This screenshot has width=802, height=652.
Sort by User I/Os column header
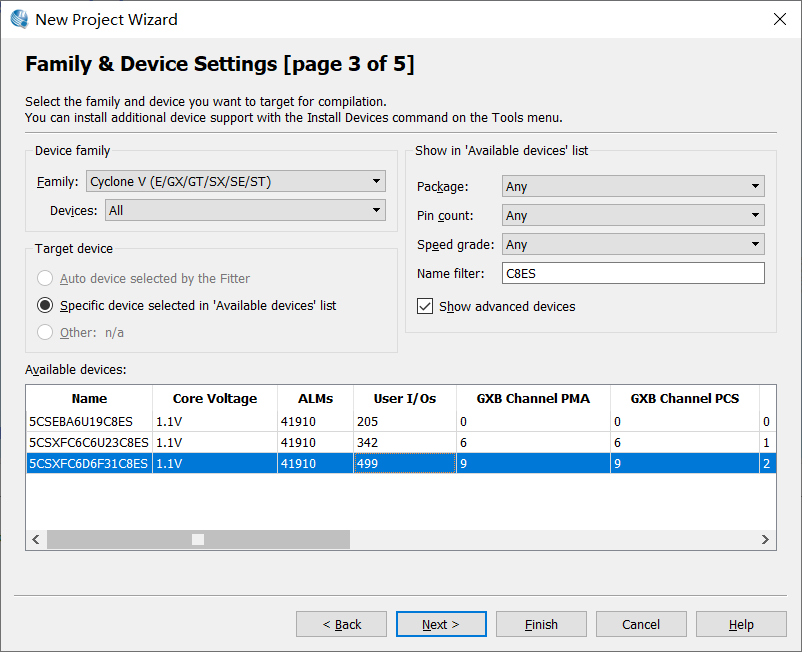pyautogui.click(x=405, y=398)
